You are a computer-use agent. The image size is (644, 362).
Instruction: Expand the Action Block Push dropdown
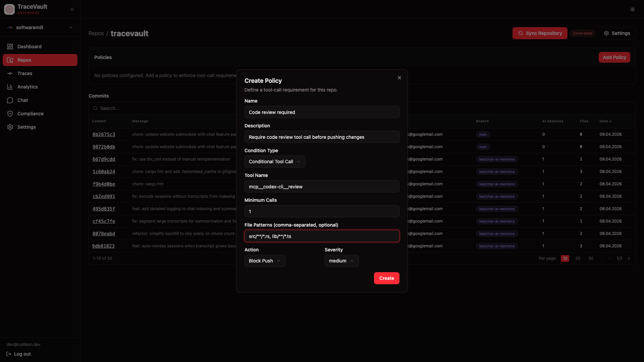(x=265, y=261)
